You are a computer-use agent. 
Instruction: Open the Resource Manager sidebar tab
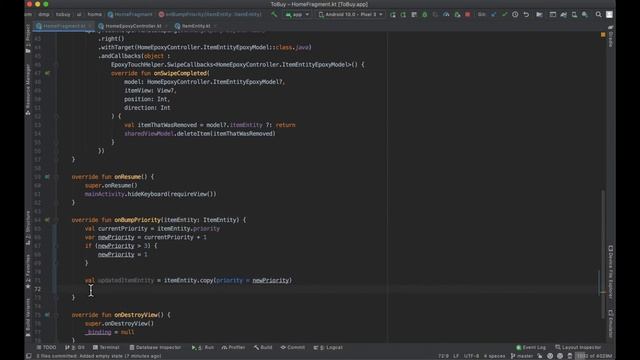(28, 89)
